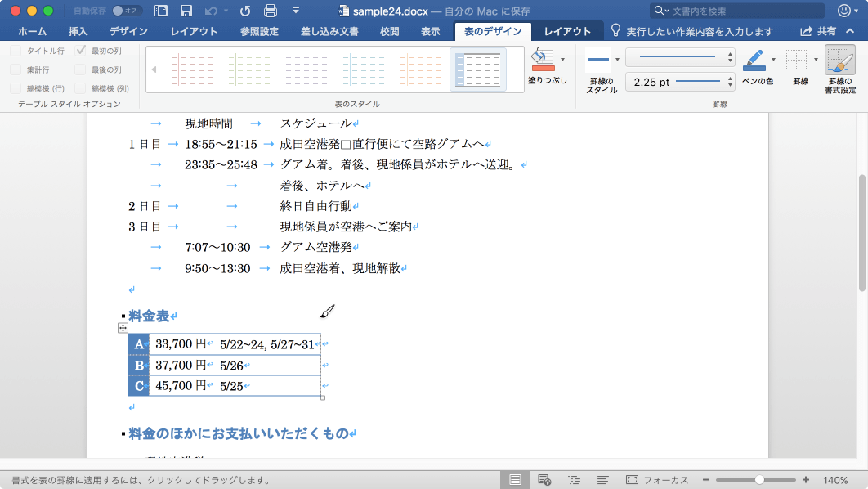
Task: Switch to the 差し込み文書 tab
Action: pos(329,32)
